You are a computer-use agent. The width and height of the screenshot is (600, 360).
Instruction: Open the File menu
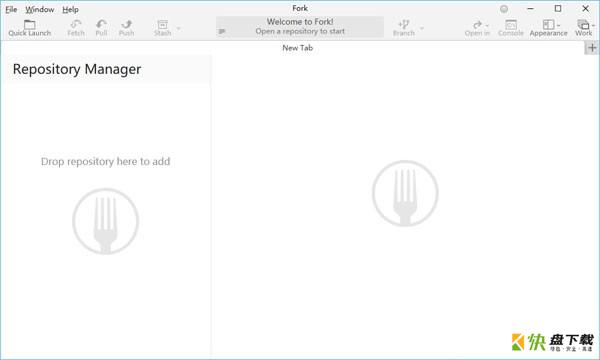[11, 10]
